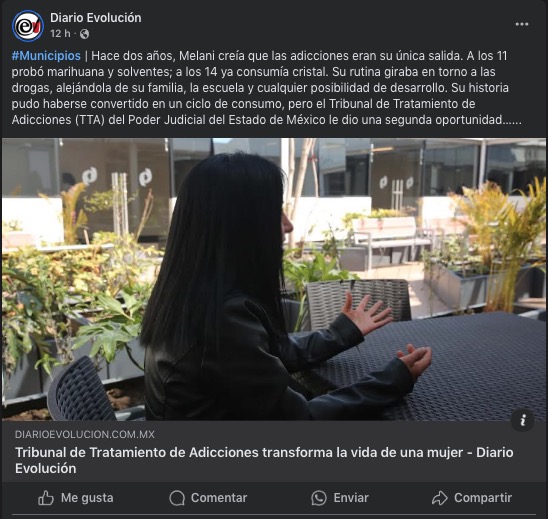The height and width of the screenshot is (519, 548).
Task: Open the article preview photo of woman
Action: click(274, 279)
